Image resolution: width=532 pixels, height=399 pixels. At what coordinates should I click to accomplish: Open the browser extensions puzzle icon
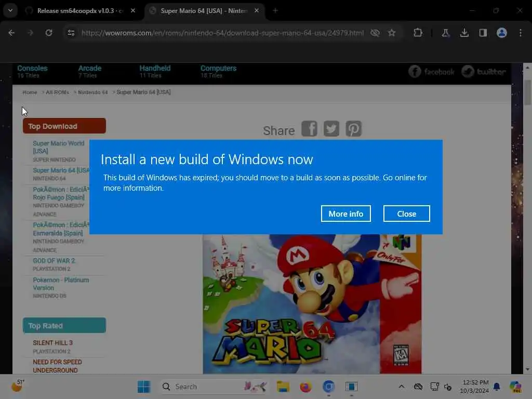tap(418, 33)
